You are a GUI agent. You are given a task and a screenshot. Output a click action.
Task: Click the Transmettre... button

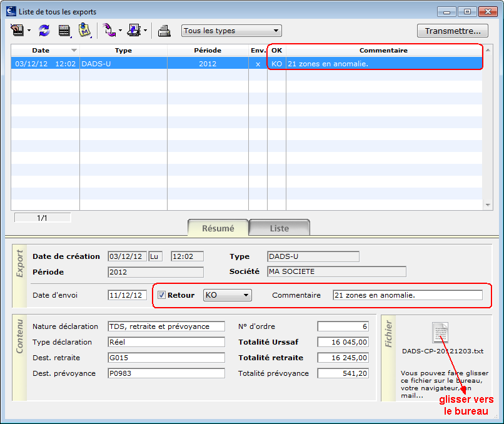click(453, 31)
